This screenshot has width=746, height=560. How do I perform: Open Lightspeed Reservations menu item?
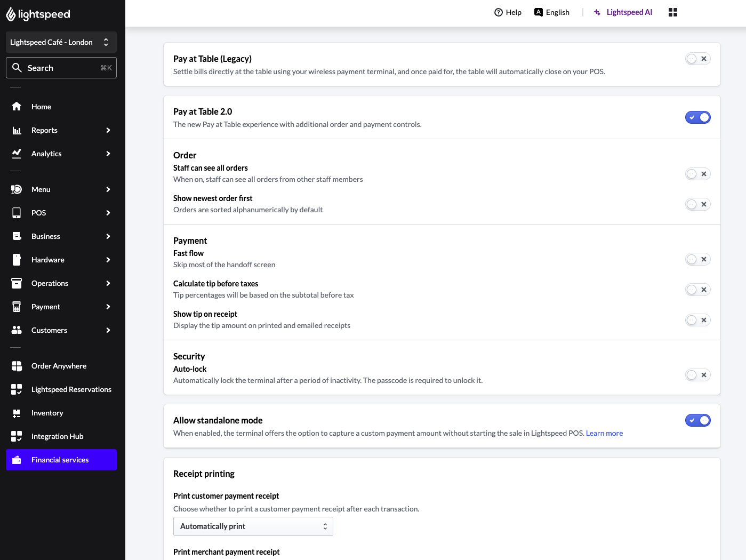coord(61,389)
